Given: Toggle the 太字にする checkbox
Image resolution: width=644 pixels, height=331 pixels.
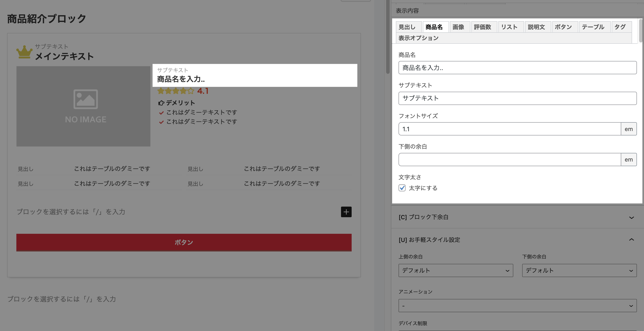Looking at the screenshot, I should pyautogui.click(x=402, y=188).
